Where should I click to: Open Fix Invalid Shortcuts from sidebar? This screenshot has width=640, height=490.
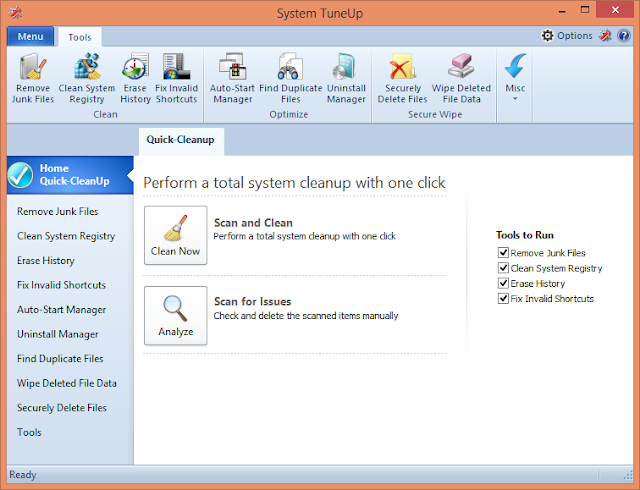(x=61, y=285)
